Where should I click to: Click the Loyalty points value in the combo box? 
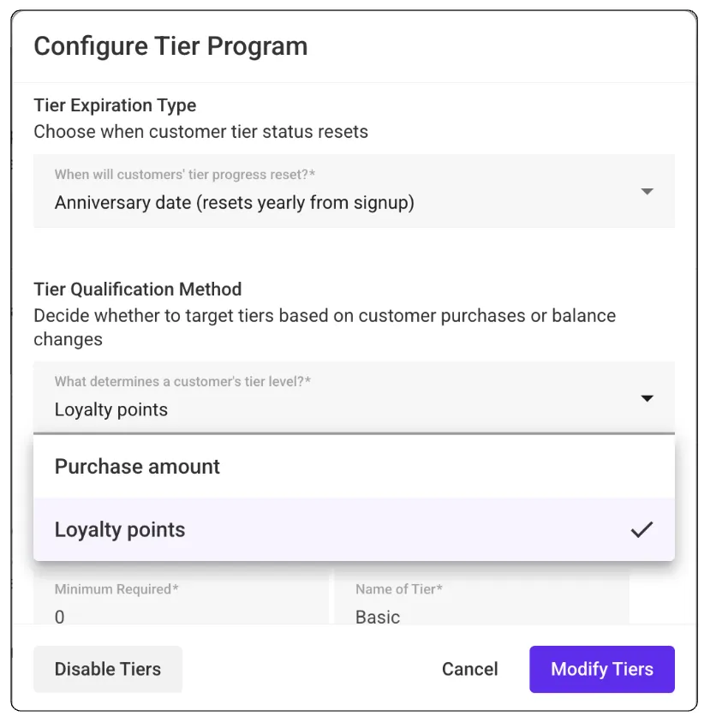tap(111, 409)
